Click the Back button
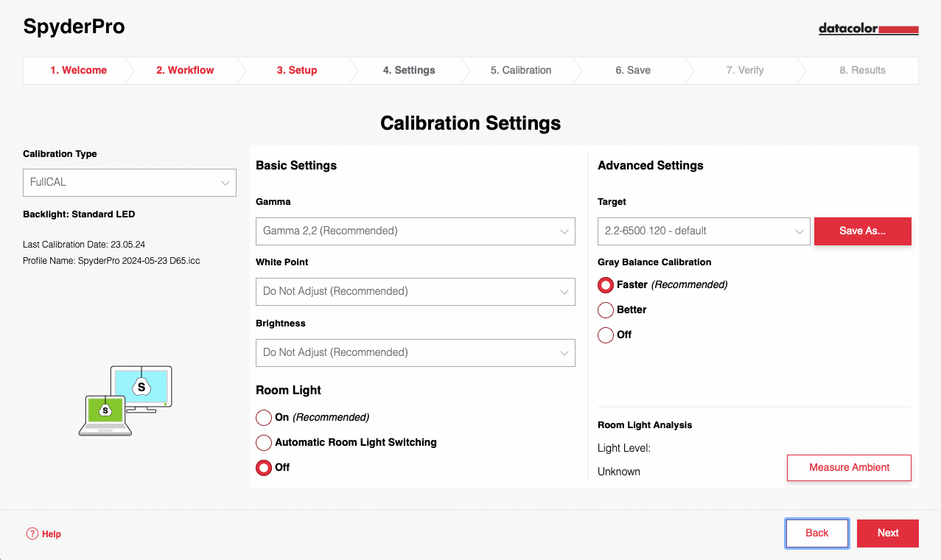The image size is (941, 560). pos(817,533)
